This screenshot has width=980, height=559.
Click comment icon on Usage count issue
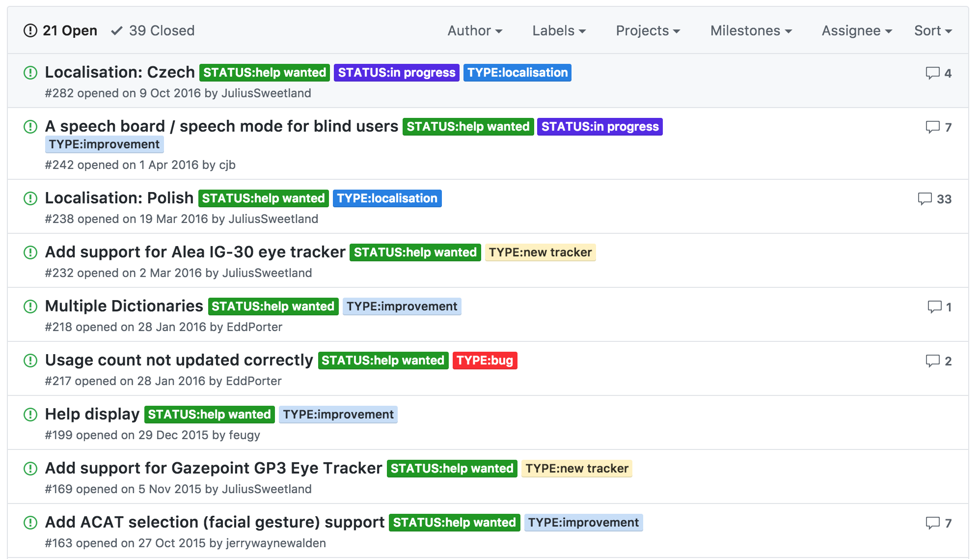pos(932,361)
